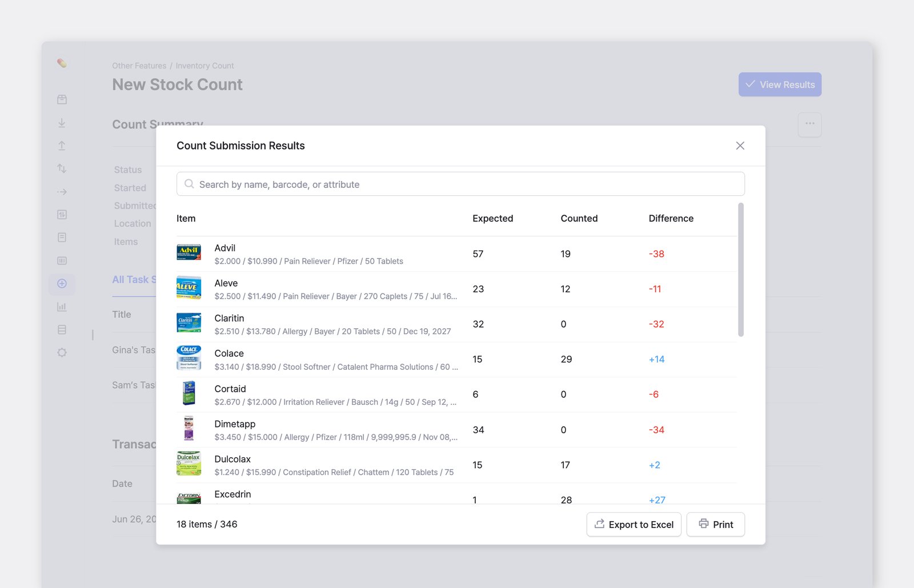This screenshot has width=914, height=588.
Task: Click the Print button
Action: 715,525
